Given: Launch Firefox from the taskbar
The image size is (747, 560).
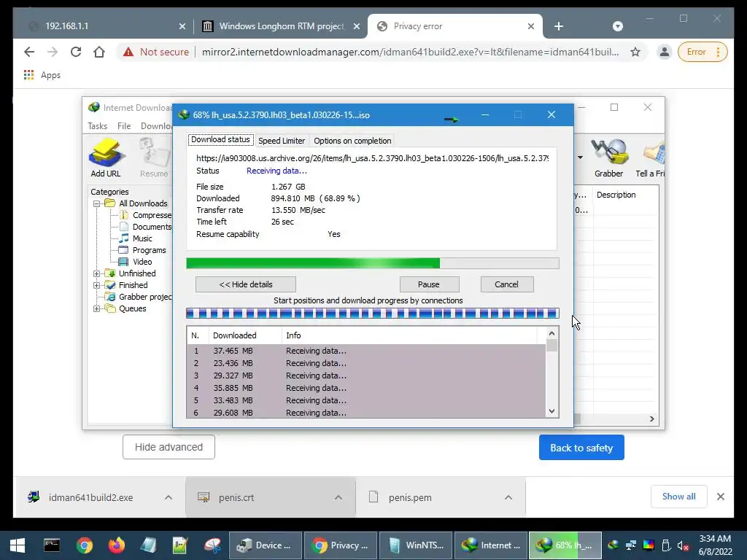Looking at the screenshot, I should pyautogui.click(x=116, y=545).
